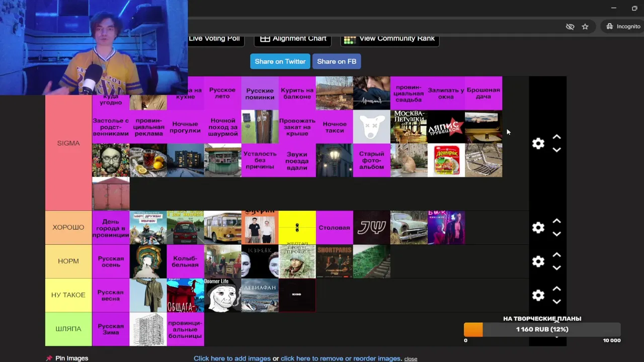
Task: Select the Ляпис Трубецкой tile
Action: click(446, 127)
